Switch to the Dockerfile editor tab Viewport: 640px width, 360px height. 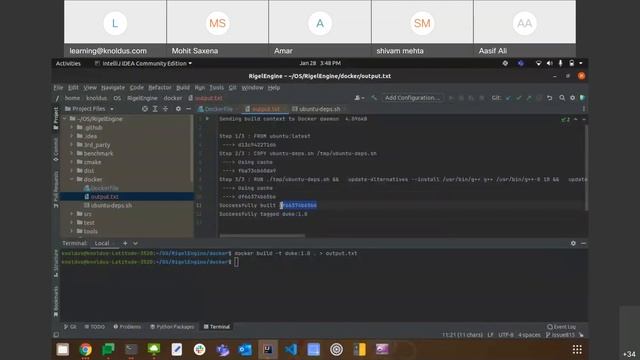click(218, 109)
